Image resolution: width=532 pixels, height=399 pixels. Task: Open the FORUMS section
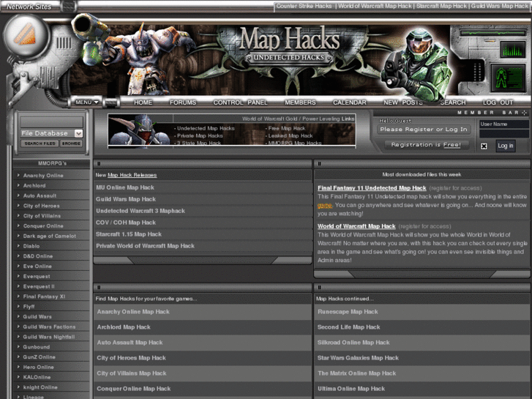pyautogui.click(x=183, y=102)
